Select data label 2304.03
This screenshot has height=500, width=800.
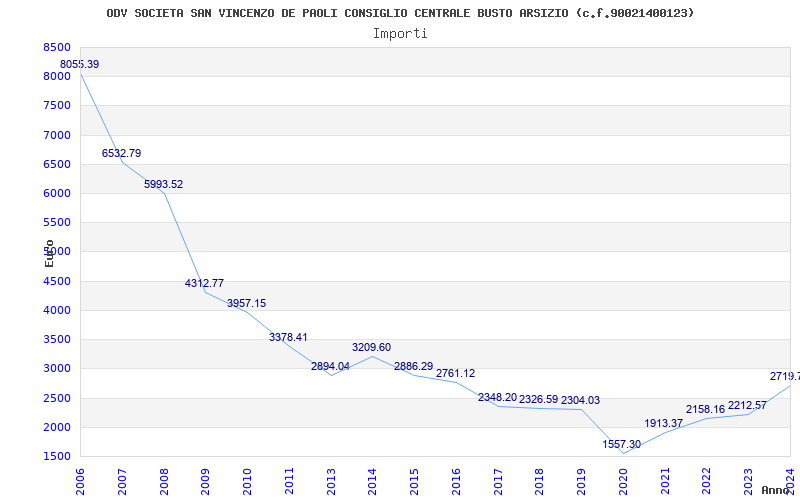[581, 401]
